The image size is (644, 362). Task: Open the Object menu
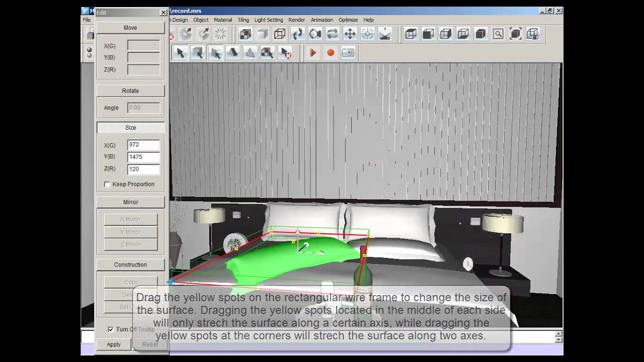point(201,20)
